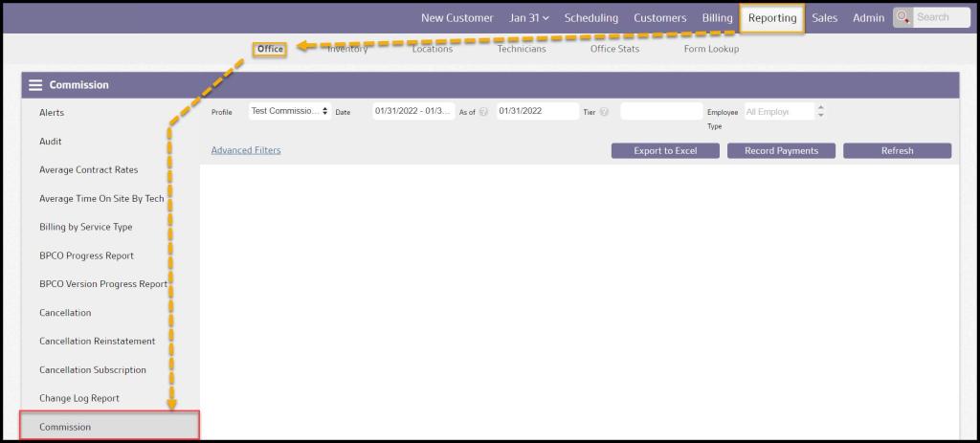Switch to the Office Stats tab
The height and width of the screenshot is (443, 980).
click(x=614, y=49)
